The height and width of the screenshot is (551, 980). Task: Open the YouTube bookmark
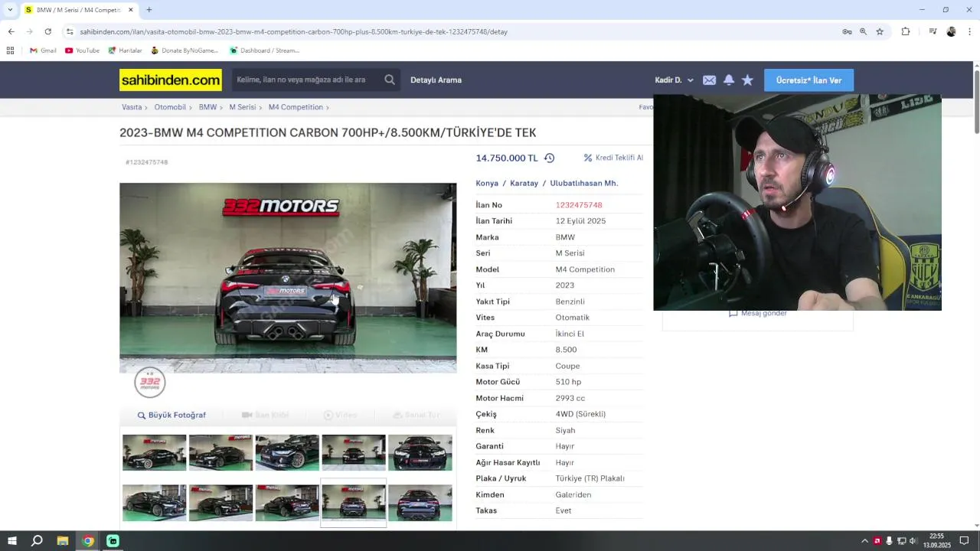pyautogui.click(x=83, y=51)
